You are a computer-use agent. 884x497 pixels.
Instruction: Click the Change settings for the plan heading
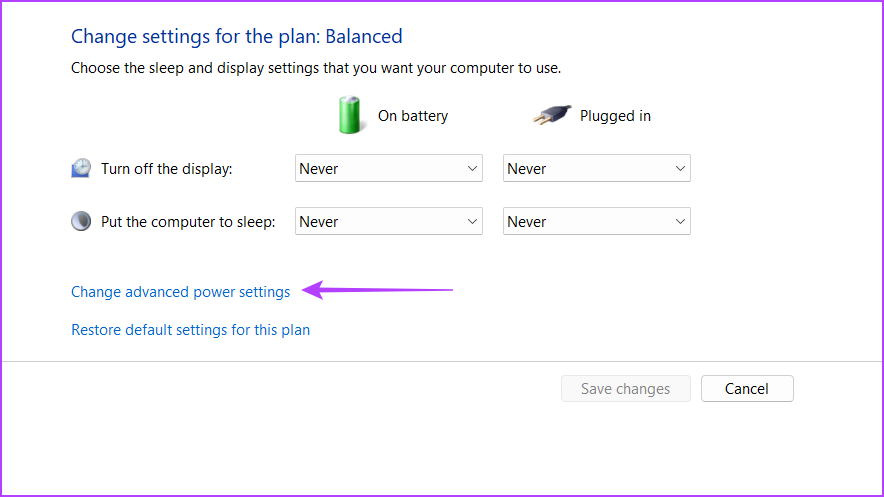point(237,36)
